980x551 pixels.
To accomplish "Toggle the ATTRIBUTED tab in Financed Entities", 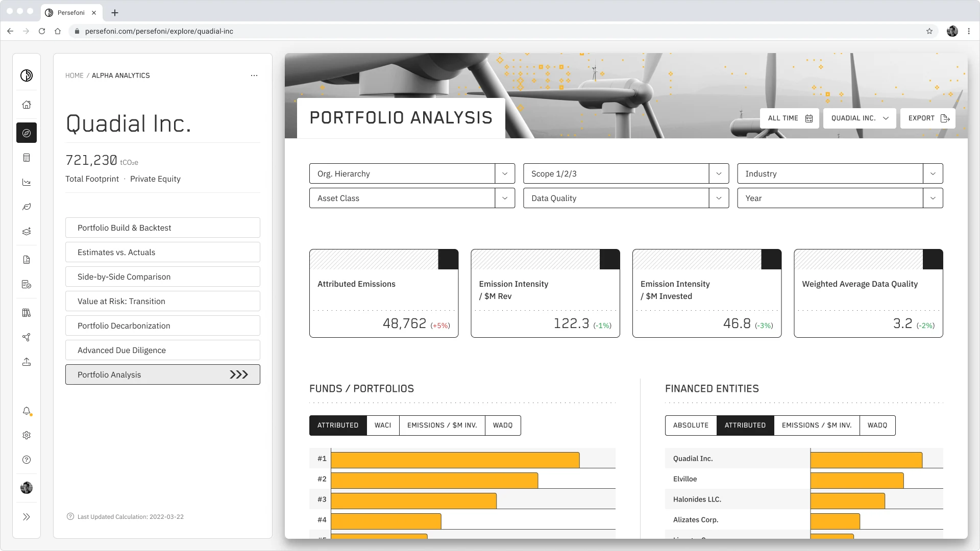I will pyautogui.click(x=745, y=424).
